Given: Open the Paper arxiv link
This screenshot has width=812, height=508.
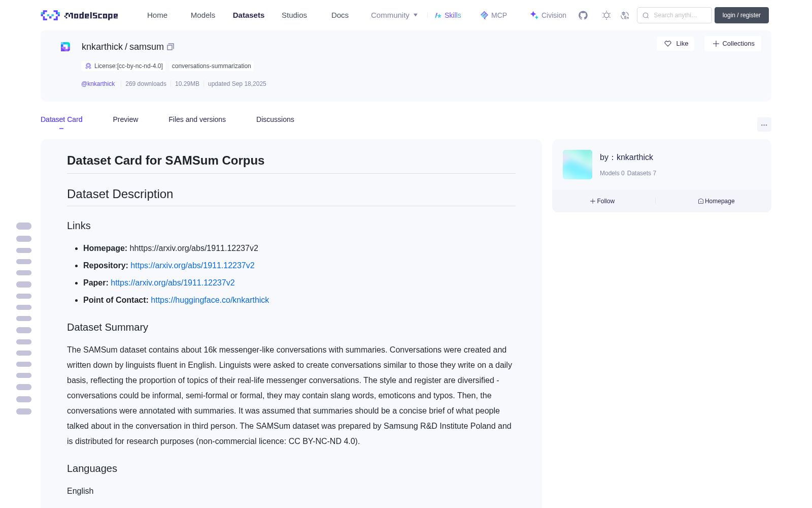Looking at the screenshot, I should [x=173, y=282].
